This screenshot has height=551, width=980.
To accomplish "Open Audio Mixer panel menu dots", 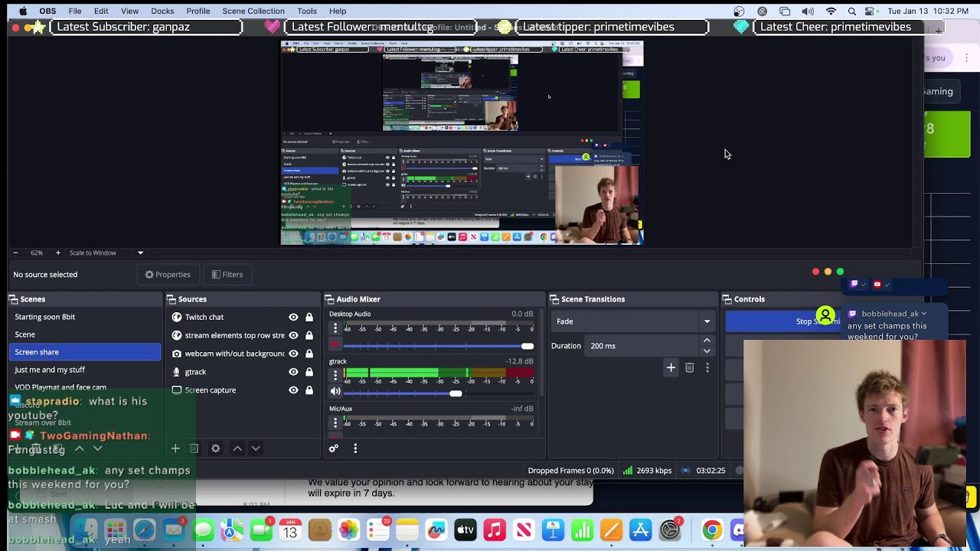I will (x=355, y=448).
